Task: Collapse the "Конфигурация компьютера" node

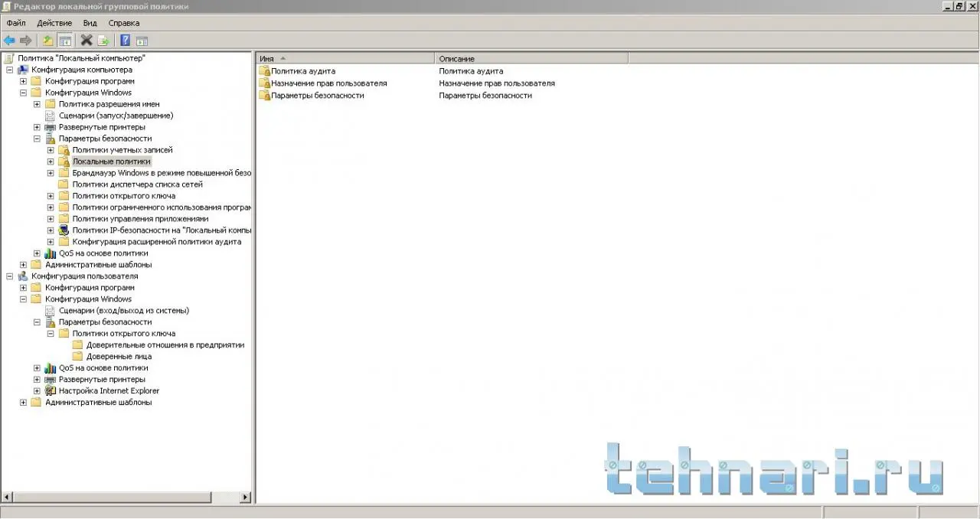Action: 9,70
